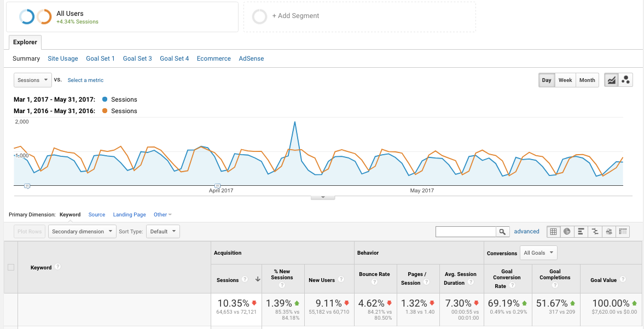Select the Data table view icon
Image resolution: width=644 pixels, height=329 pixels.
point(553,232)
